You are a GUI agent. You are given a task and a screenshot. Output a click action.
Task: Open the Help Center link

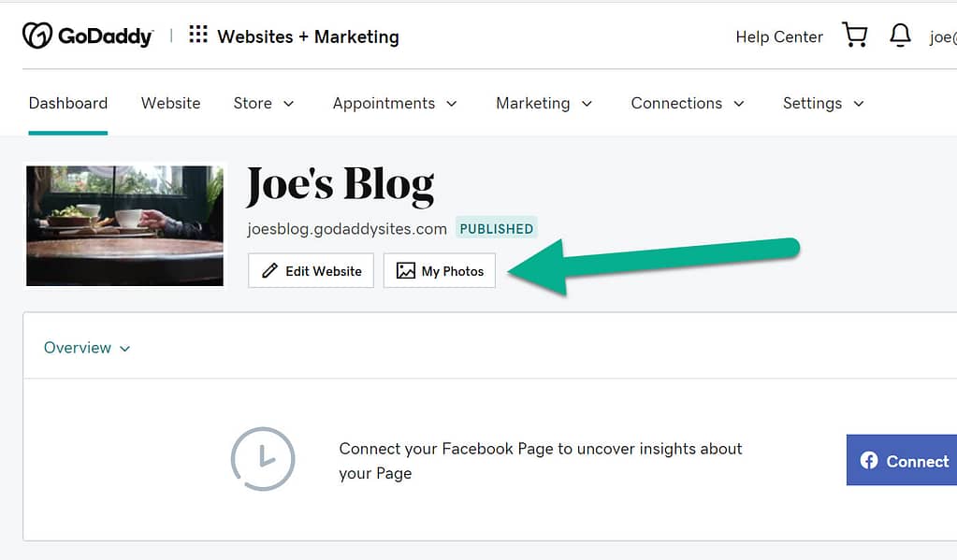779,37
